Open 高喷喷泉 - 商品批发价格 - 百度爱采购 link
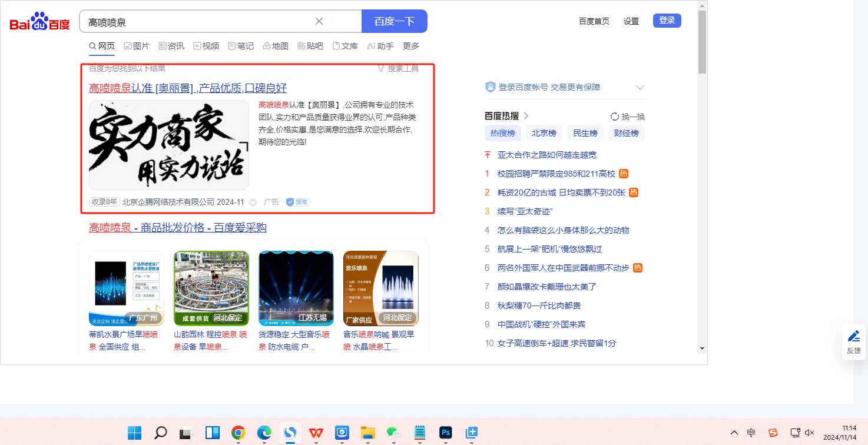The width and height of the screenshot is (868, 445). click(x=178, y=228)
